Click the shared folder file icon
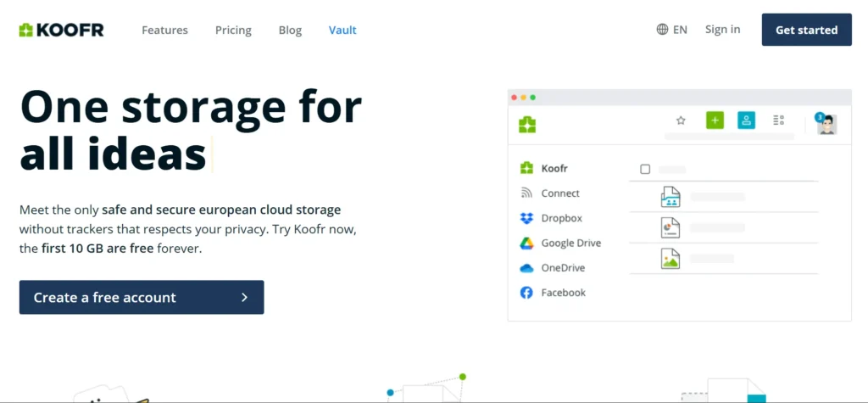868x403 pixels. (670, 197)
